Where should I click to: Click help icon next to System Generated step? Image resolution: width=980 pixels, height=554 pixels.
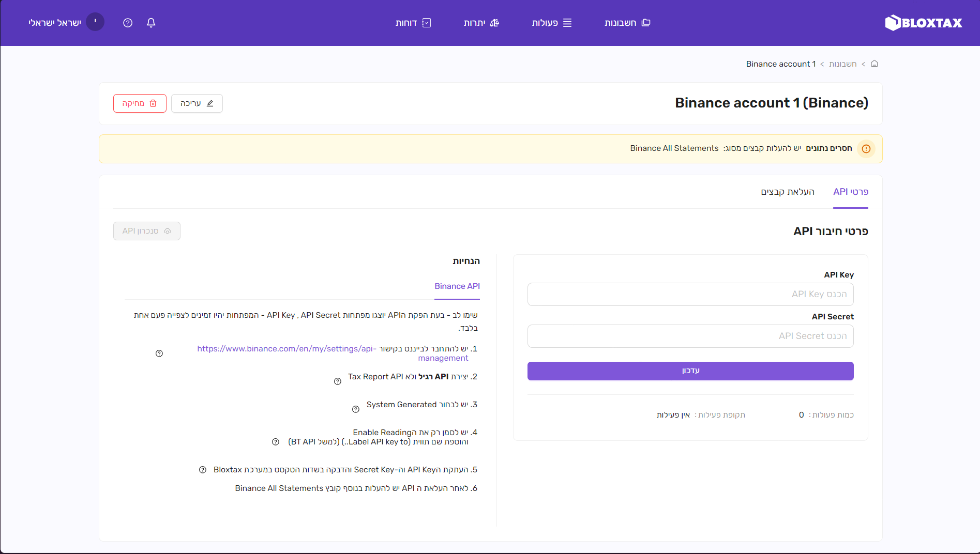click(356, 409)
